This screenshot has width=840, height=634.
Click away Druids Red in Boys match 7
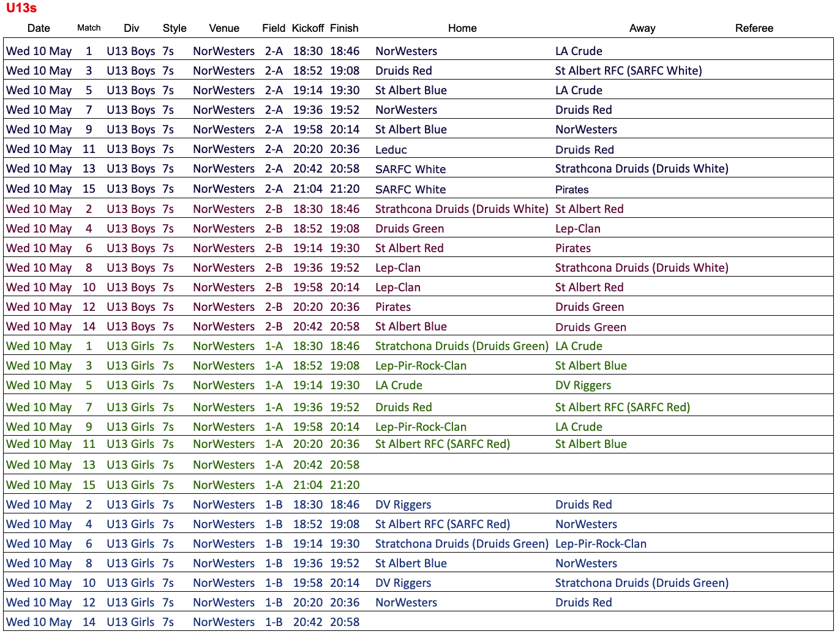[x=583, y=110]
